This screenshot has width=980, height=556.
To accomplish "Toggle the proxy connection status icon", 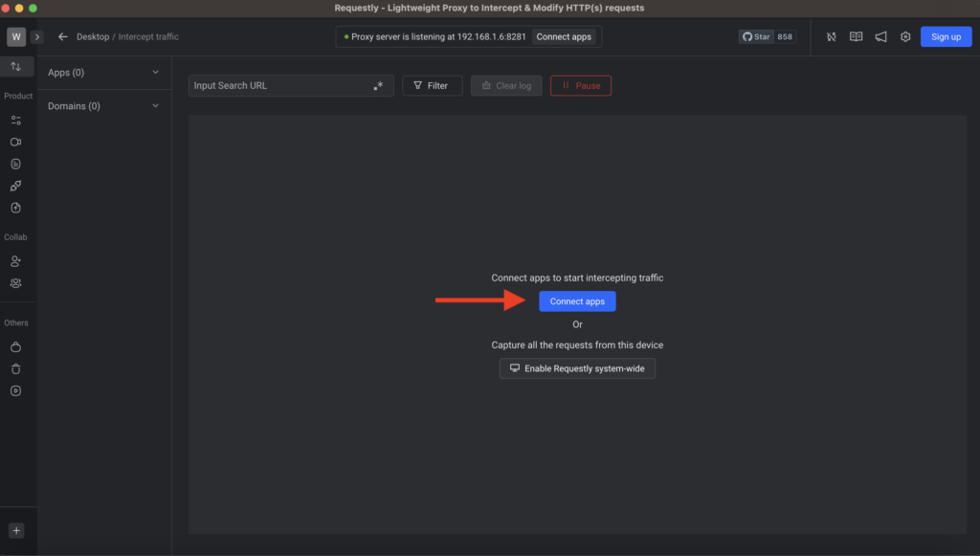I will click(x=831, y=36).
